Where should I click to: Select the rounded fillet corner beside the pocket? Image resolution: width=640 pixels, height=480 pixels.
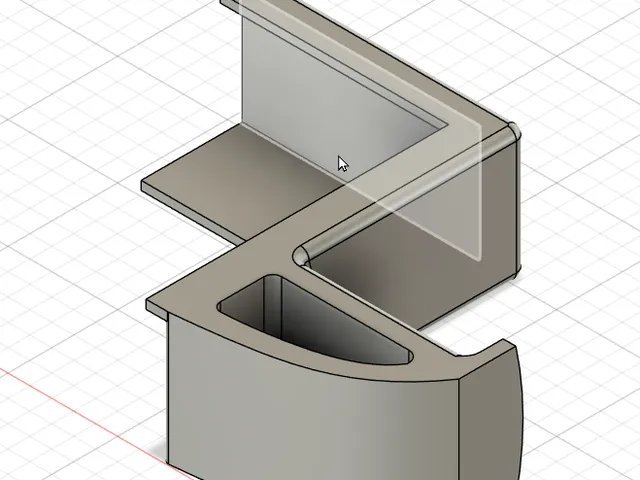301,255
